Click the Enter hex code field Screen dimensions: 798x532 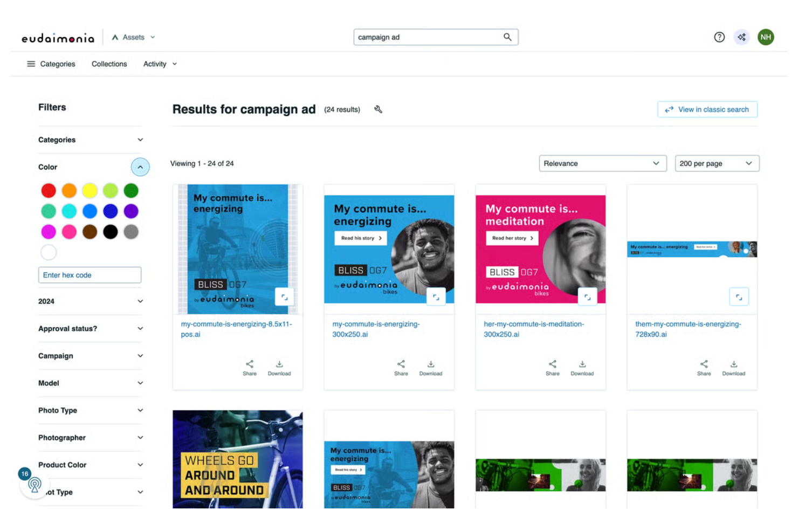tap(90, 275)
